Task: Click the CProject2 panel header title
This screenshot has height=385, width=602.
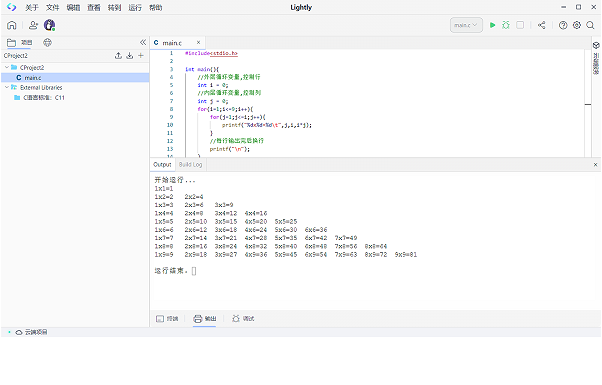Action: [x=16, y=56]
